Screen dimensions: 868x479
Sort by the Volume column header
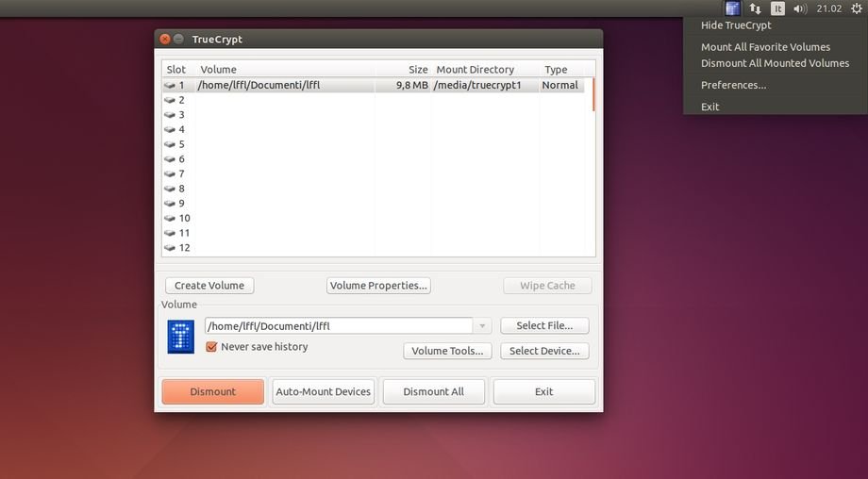(x=285, y=70)
